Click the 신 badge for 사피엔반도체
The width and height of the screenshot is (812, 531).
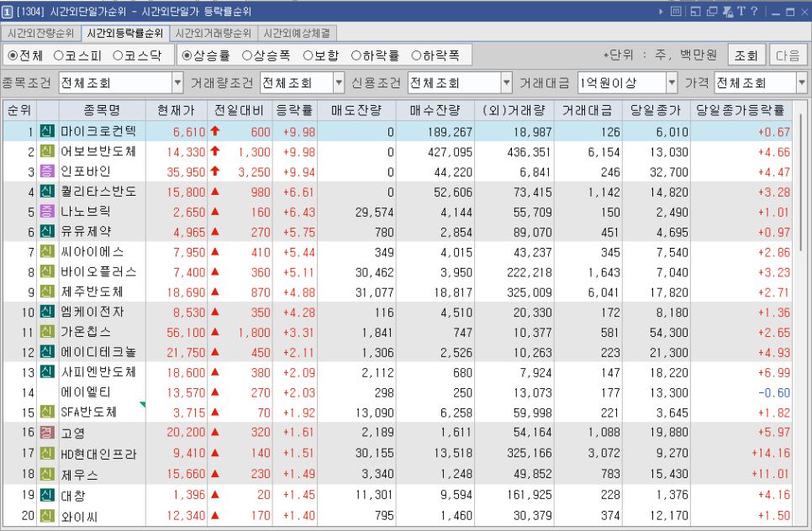[47, 371]
